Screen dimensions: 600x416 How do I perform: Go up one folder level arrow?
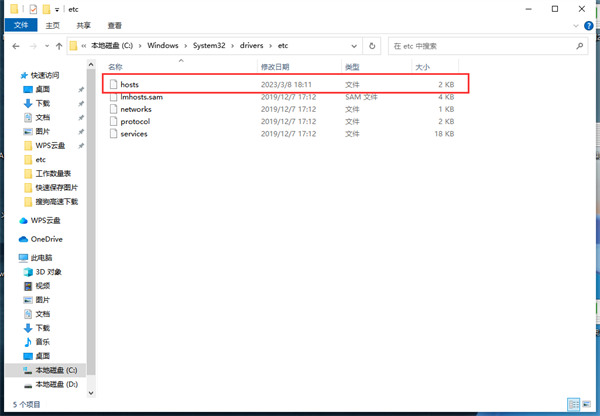59,46
